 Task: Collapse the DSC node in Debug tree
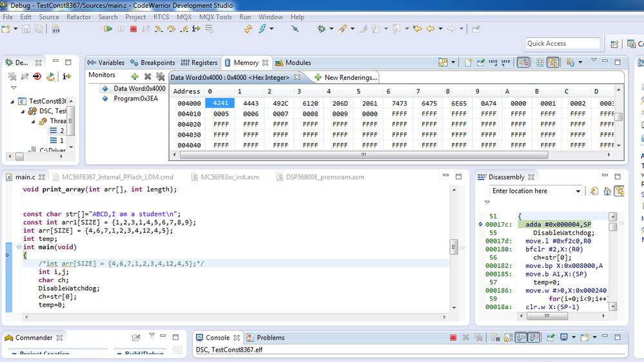[24, 111]
